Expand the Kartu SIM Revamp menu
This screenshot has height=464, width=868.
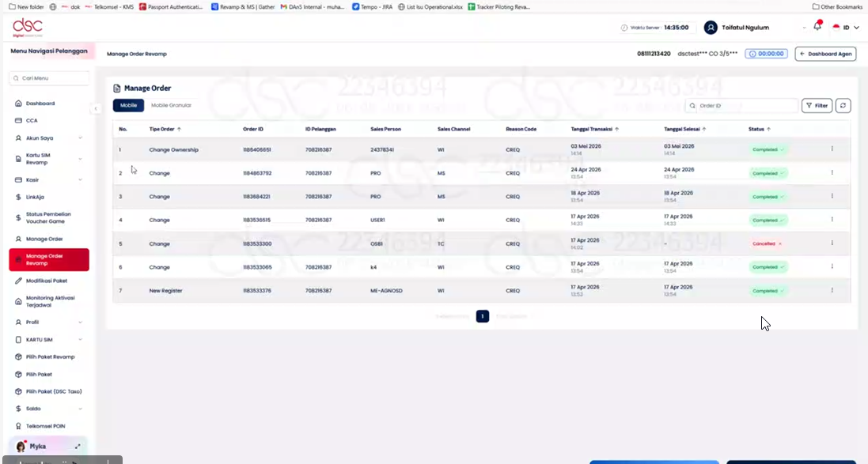[80, 159]
